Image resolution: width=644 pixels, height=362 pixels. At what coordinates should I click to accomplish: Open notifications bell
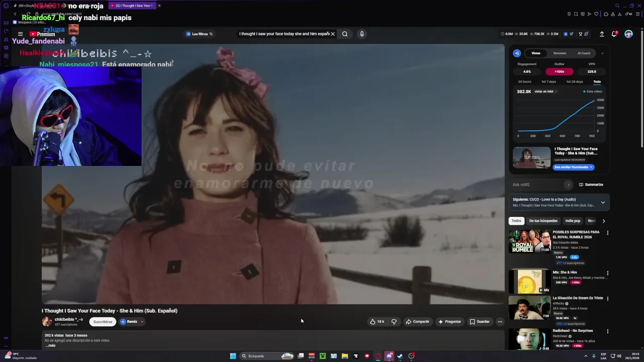coord(614,34)
